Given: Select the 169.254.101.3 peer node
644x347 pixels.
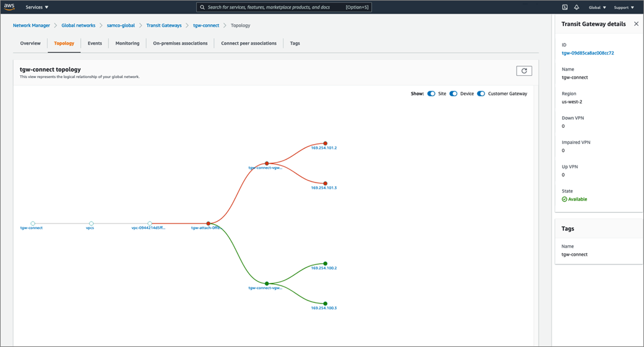Looking at the screenshot, I should (x=325, y=183).
